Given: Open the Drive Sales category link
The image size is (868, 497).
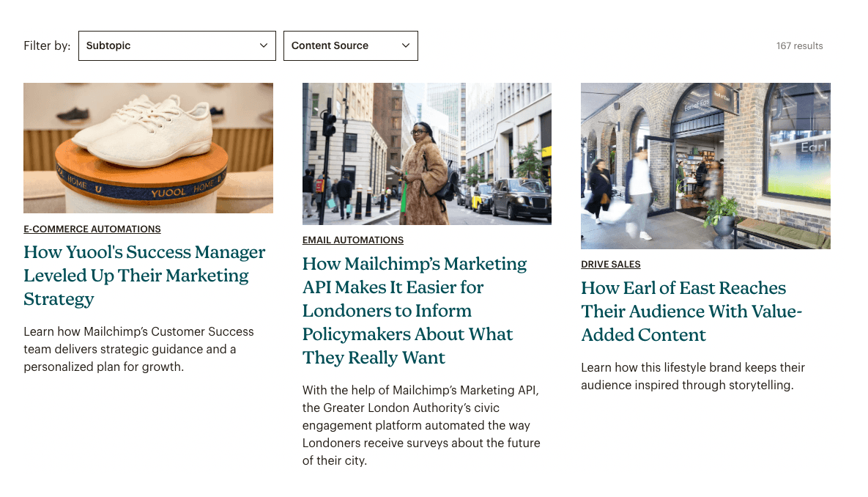Looking at the screenshot, I should pyautogui.click(x=611, y=265).
